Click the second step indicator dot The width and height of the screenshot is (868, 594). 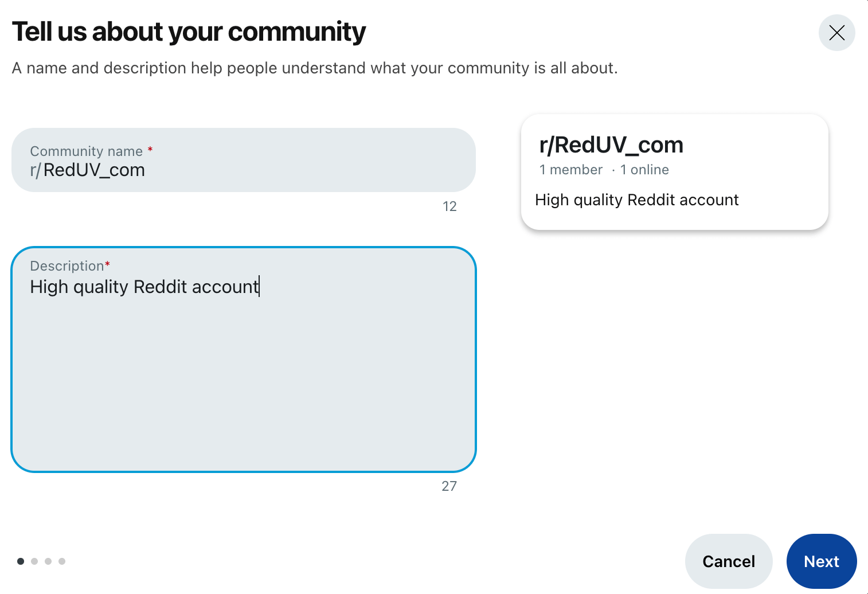[34, 561]
